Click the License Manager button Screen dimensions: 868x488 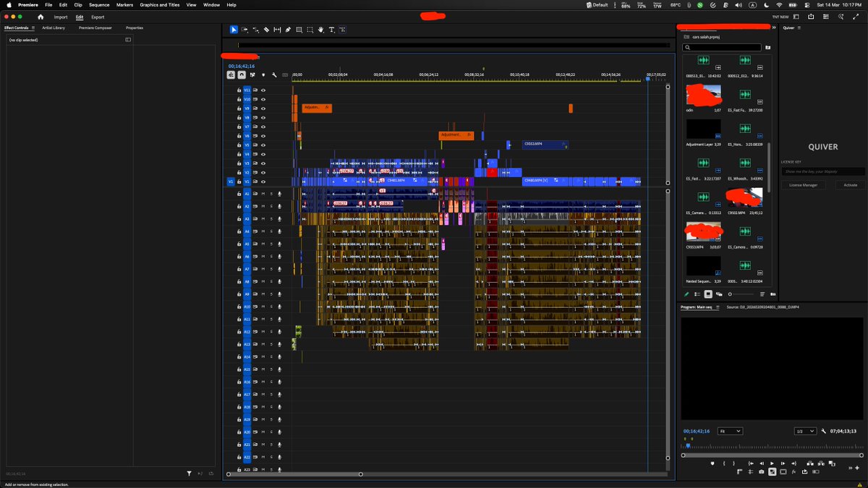(x=803, y=185)
